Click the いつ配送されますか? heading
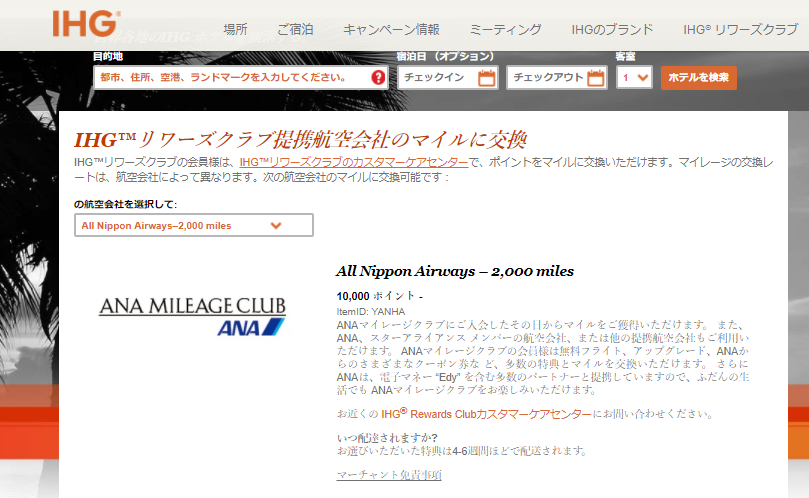Screen dimensions: 809x498 pyautogui.click(x=387, y=438)
